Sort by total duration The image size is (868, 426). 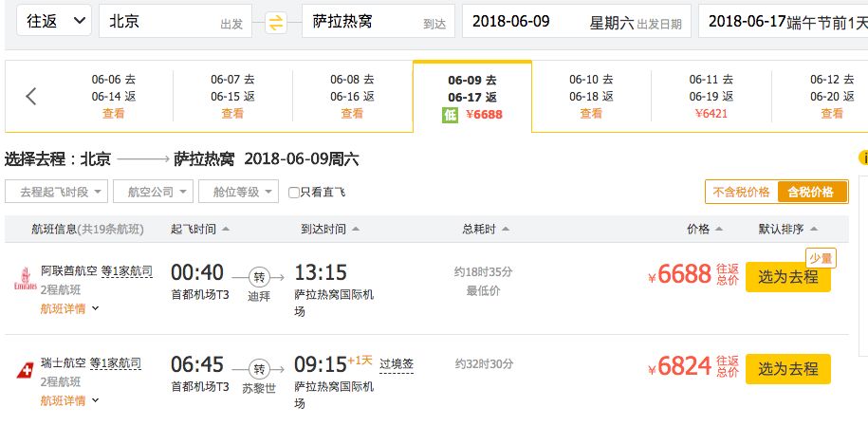coord(486,230)
